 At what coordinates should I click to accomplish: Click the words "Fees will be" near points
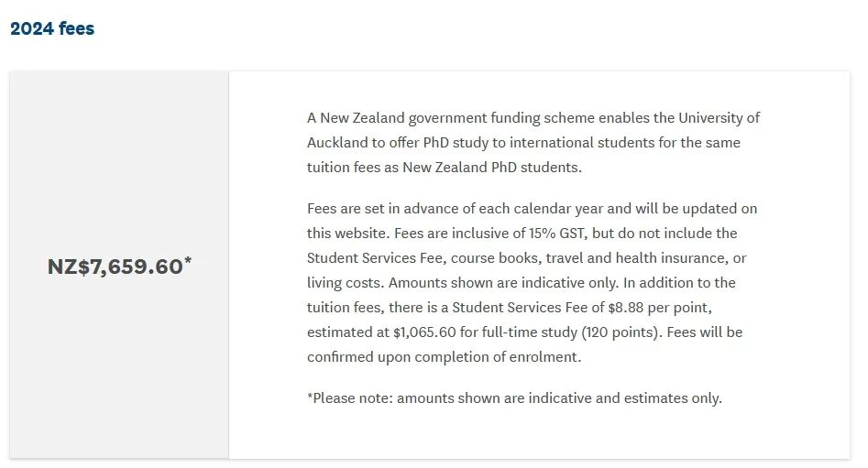(x=705, y=332)
